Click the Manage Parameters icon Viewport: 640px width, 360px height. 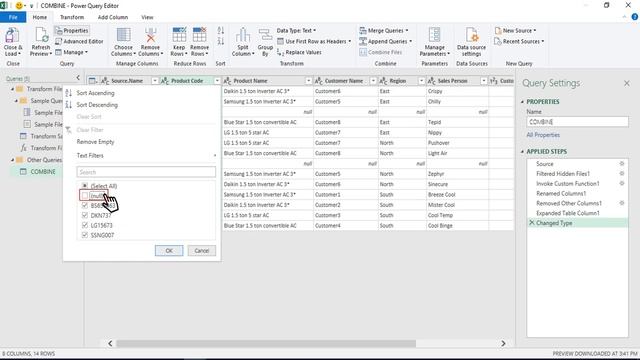(x=434, y=36)
